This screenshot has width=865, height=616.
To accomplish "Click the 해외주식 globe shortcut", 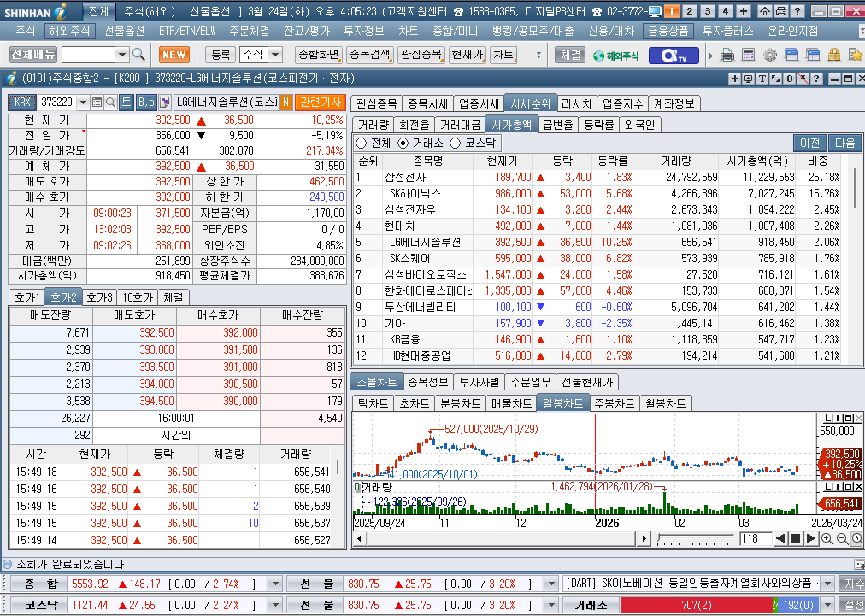I will [x=616, y=56].
